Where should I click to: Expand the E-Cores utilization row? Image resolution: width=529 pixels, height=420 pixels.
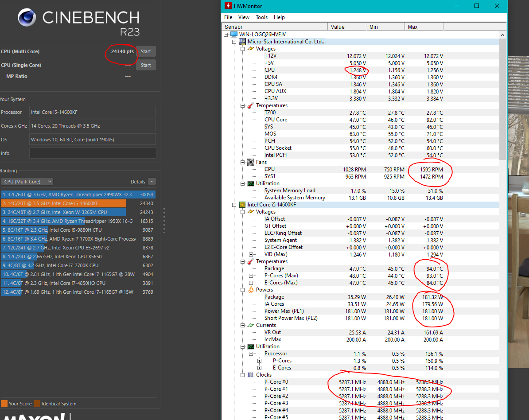[260, 368]
